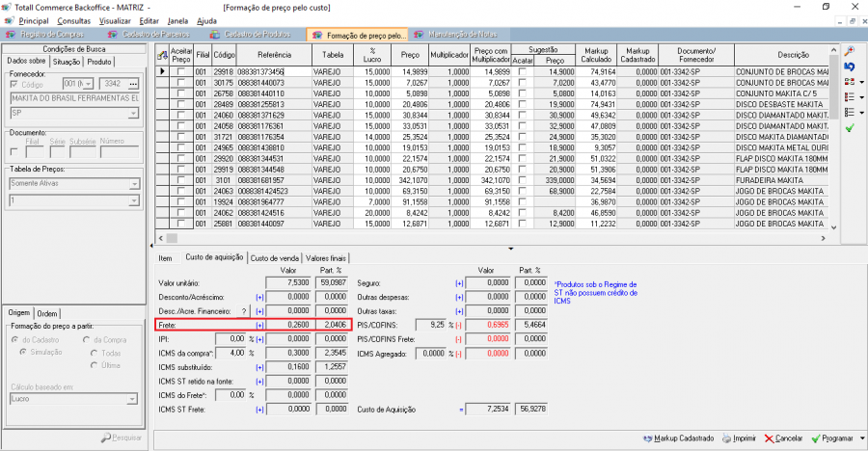The width and height of the screenshot is (868, 451).
Task: Click the Imprimir printer icon
Action: [724, 438]
